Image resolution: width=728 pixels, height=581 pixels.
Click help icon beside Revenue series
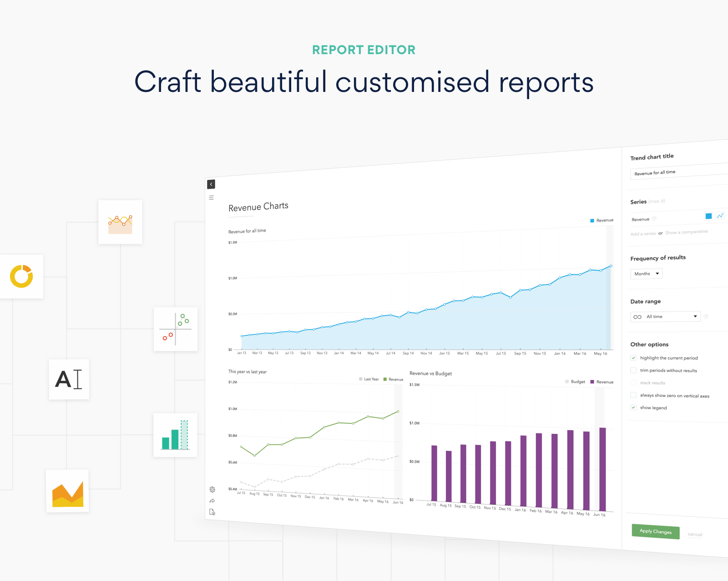pos(654,219)
